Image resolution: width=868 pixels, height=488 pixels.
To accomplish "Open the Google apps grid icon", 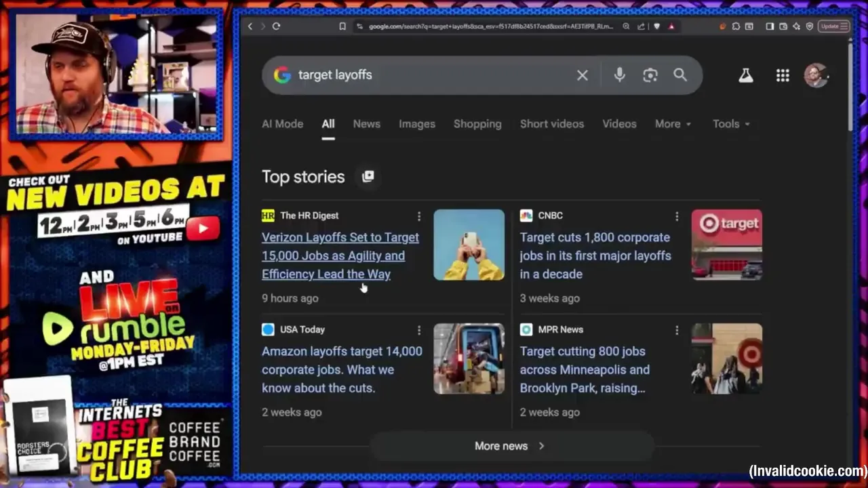I will point(783,75).
